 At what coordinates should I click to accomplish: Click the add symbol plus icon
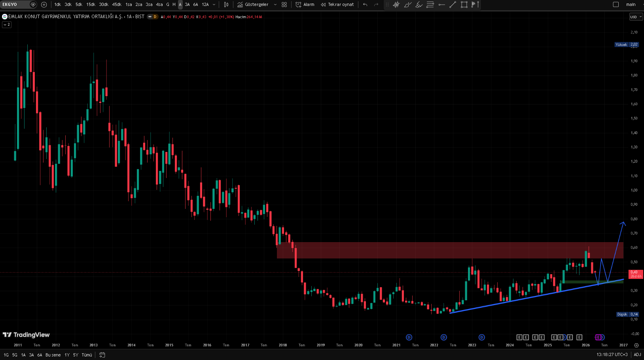(44, 5)
